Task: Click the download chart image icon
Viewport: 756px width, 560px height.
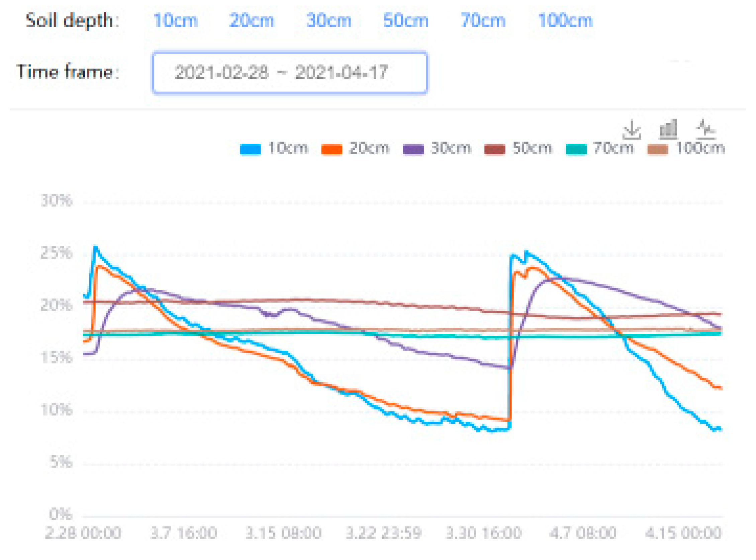Action: pos(632,129)
